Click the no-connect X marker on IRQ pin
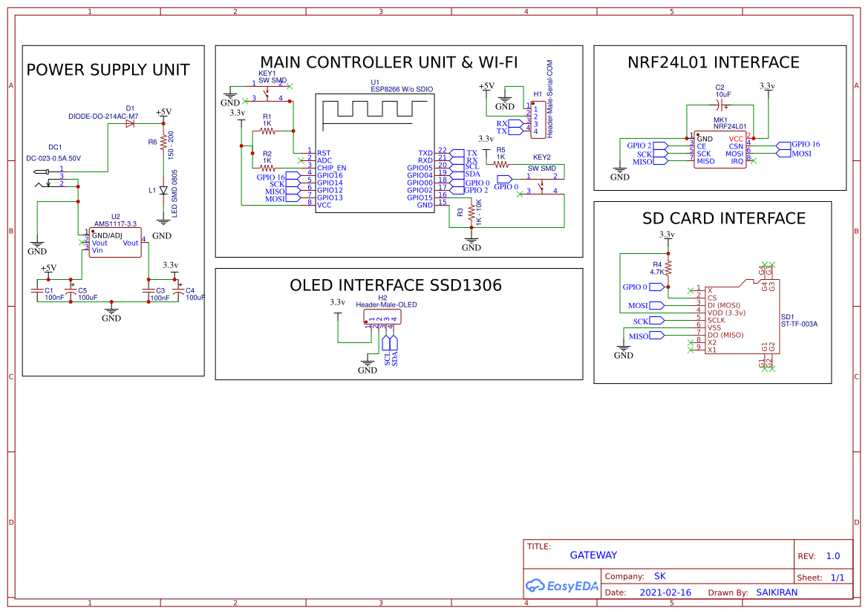Screen dimensions: 868x614 pyautogui.click(x=752, y=160)
